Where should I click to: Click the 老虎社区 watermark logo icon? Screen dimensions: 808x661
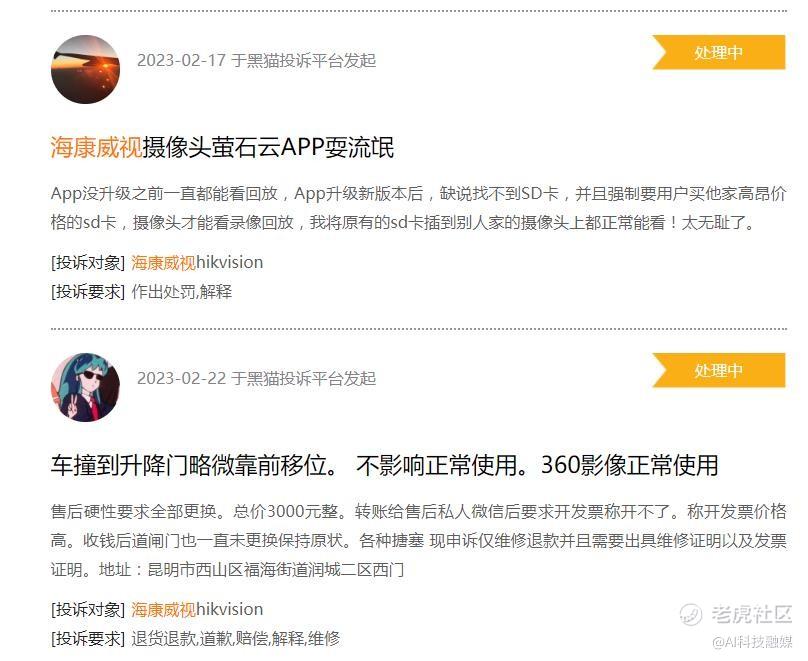(691, 614)
